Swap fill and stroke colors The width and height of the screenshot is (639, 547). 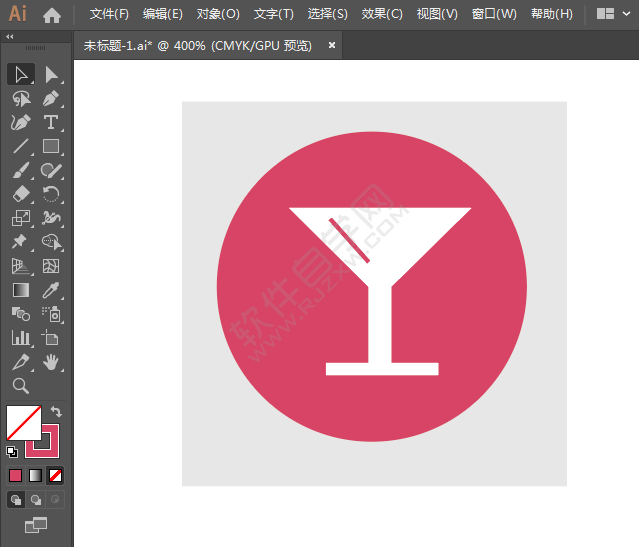(57, 411)
